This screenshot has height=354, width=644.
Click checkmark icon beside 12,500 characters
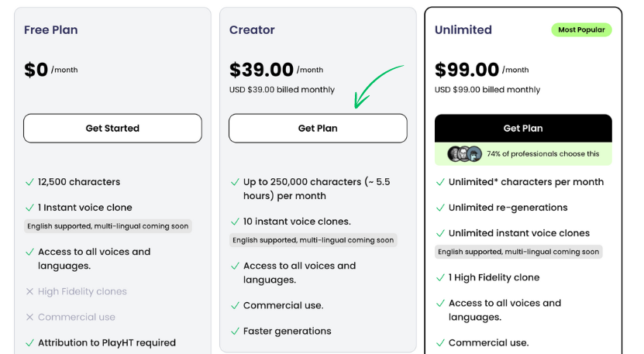pos(29,182)
